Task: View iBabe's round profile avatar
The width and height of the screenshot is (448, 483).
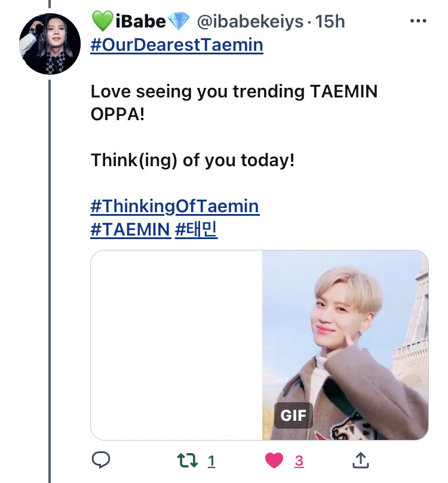Action: [50, 44]
